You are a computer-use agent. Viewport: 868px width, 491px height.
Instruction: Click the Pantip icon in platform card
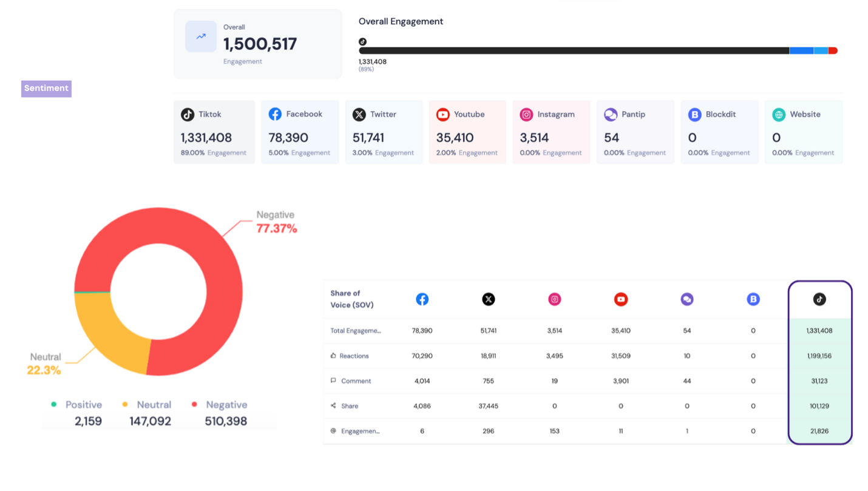click(611, 114)
